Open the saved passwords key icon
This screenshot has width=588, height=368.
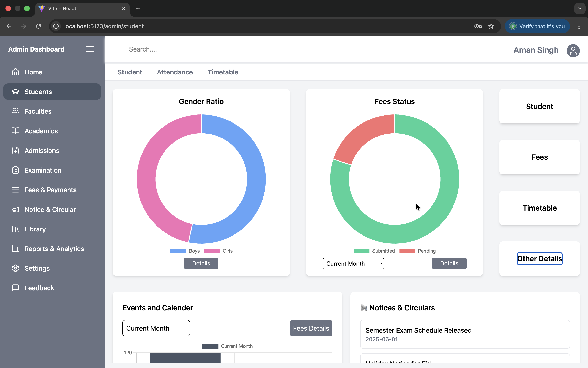[478, 26]
